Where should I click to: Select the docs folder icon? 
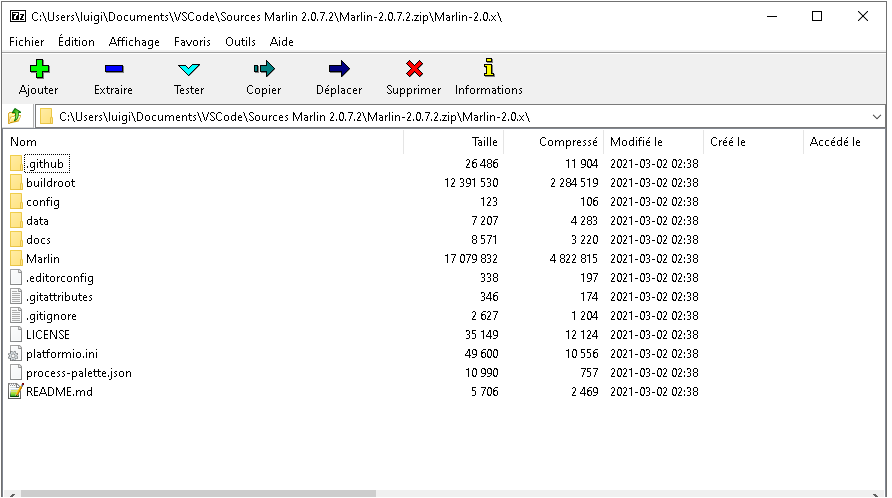coord(16,240)
